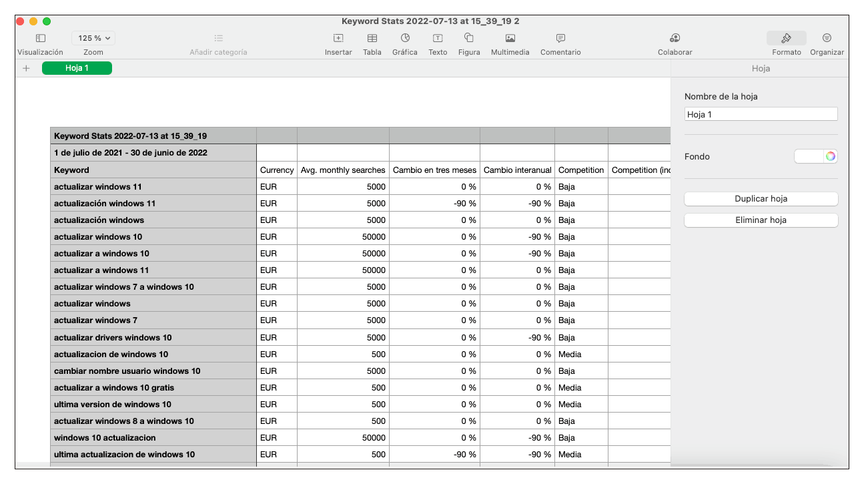Select the cell 'ultima version de windows 10'
The width and height of the screenshot is (868, 488).
click(x=153, y=405)
